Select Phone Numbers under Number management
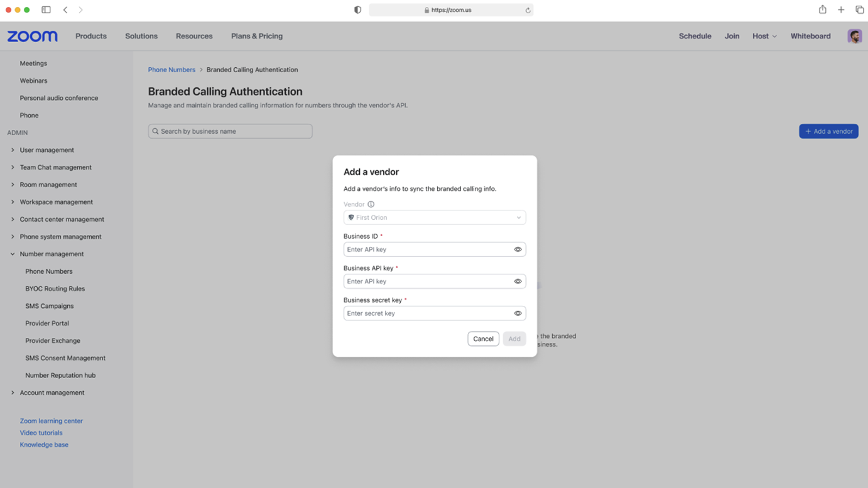The height and width of the screenshot is (488, 868). [x=49, y=271]
